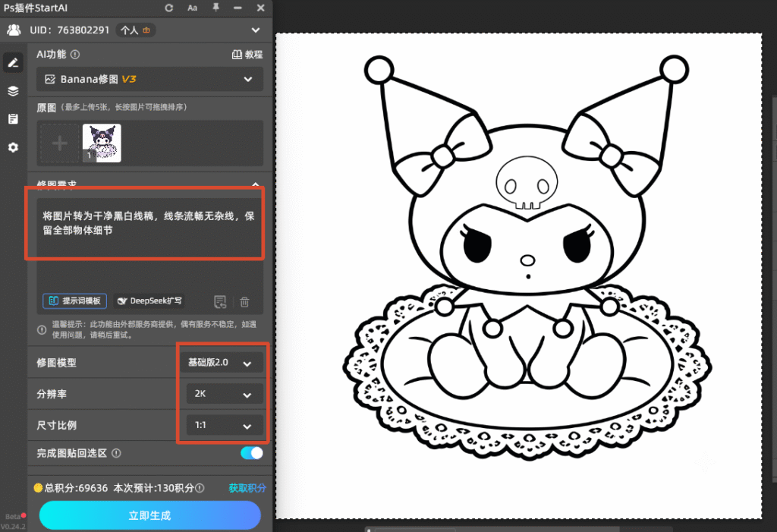Collapse the 修图需求 section chevron

tap(256, 184)
